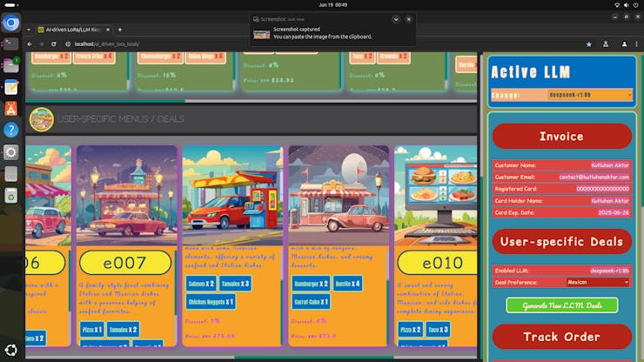View site information icon in address bar
This screenshot has height=362, width=644.
click(x=68, y=44)
